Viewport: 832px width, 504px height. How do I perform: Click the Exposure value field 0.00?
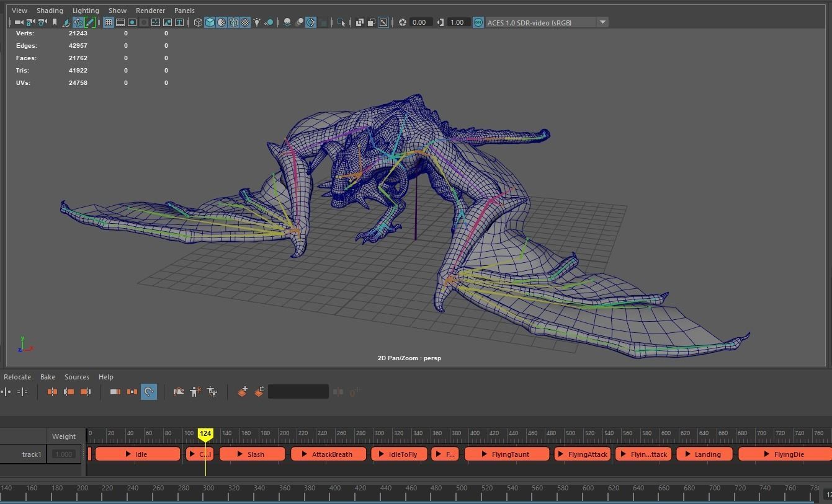(x=420, y=22)
